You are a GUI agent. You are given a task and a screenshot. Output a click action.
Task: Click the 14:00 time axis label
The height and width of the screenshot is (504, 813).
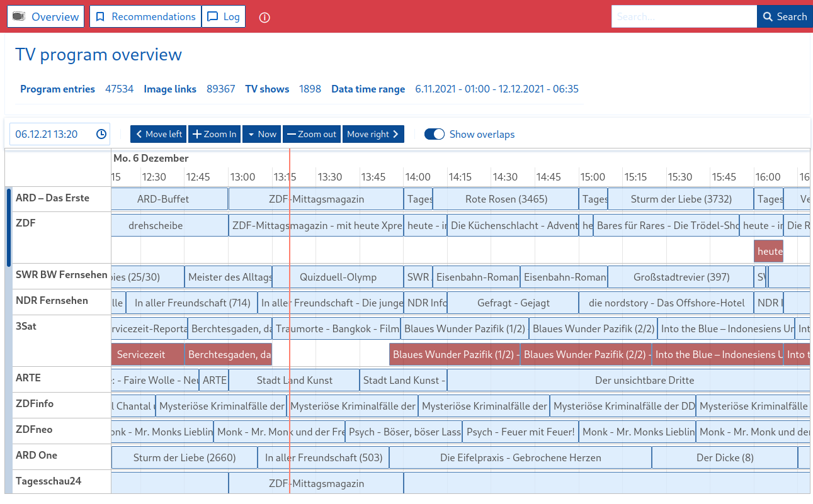[x=418, y=177]
